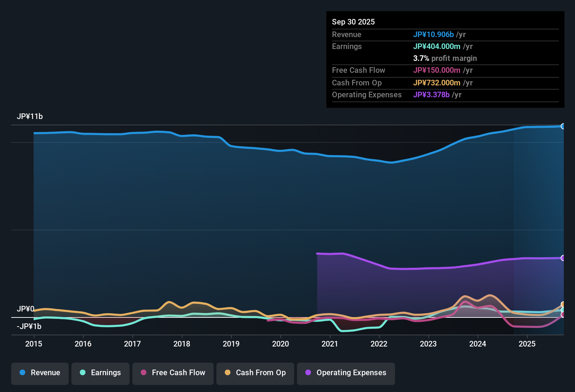Select the Cash From Op endpoint marker
The width and height of the screenshot is (575, 392).
(x=563, y=304)
